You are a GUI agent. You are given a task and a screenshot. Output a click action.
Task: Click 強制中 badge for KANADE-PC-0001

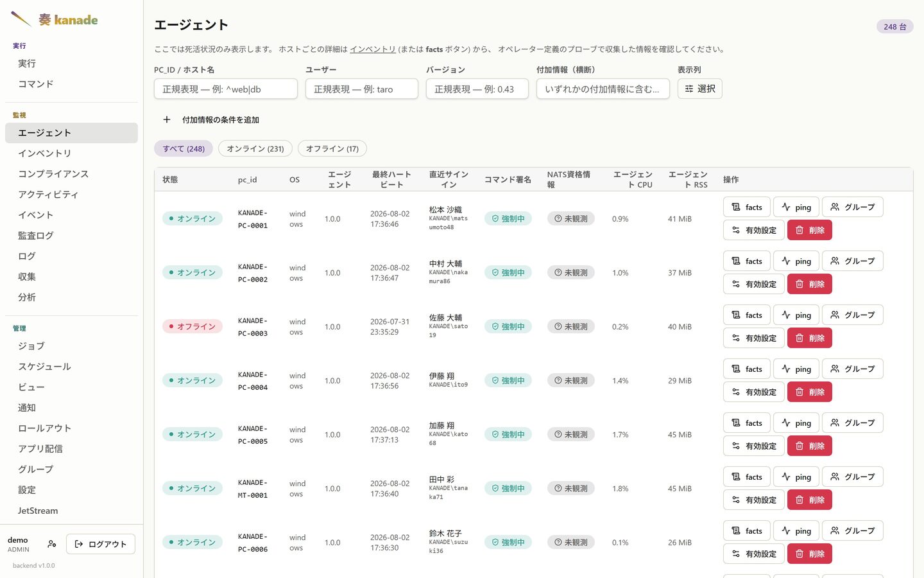508,218
